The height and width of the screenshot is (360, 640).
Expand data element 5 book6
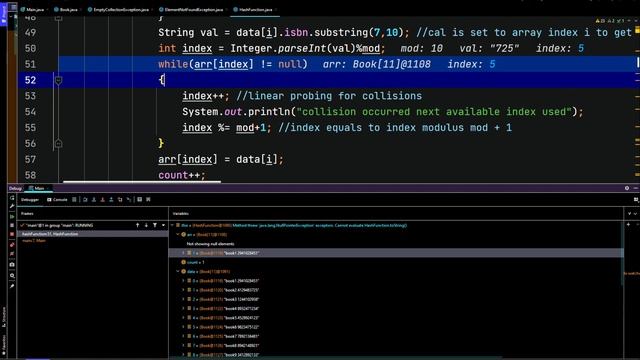point(183,327)
